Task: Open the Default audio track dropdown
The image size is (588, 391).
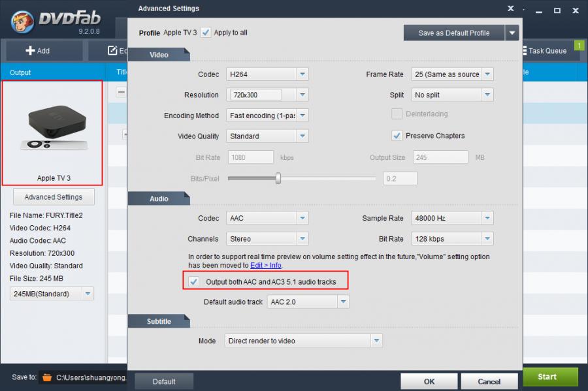Action: click(x=343, y=302)
